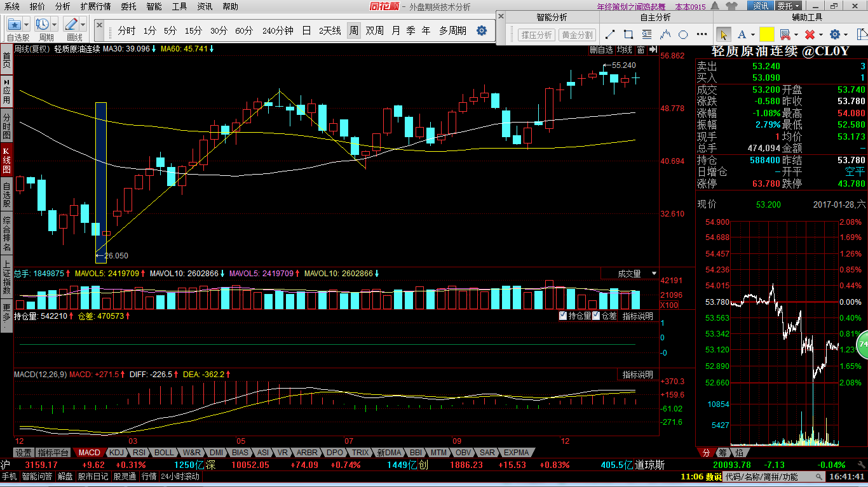Click the 撑压分析 button
The width and height of the screenshot is (868, 487).
coord(536,35)
